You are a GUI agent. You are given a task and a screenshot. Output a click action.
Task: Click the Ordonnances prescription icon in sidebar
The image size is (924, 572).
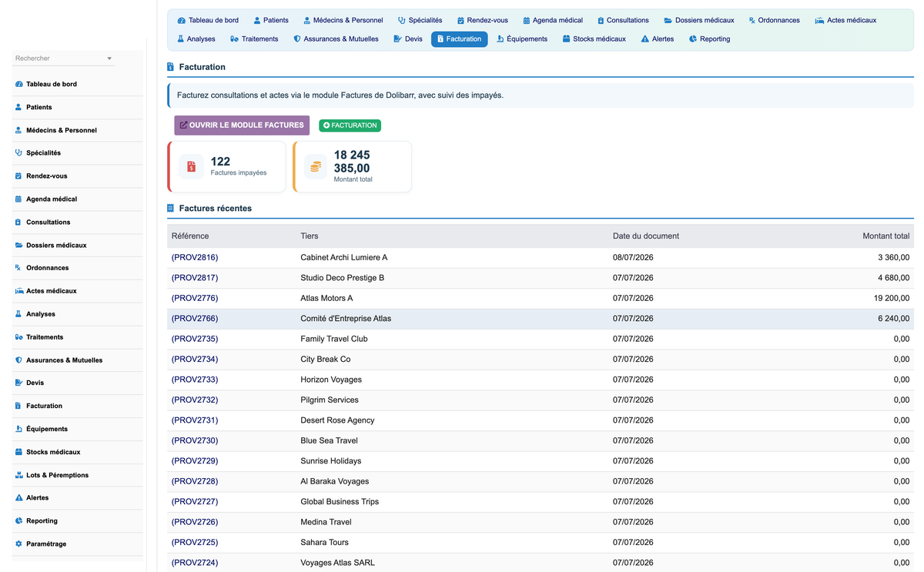pyautogui.click(x=18, y=268)
